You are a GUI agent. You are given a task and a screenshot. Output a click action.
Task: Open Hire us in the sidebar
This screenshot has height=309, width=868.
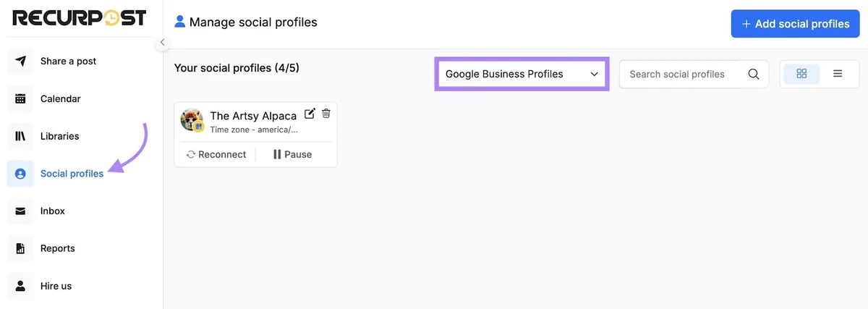pos(56,286)
